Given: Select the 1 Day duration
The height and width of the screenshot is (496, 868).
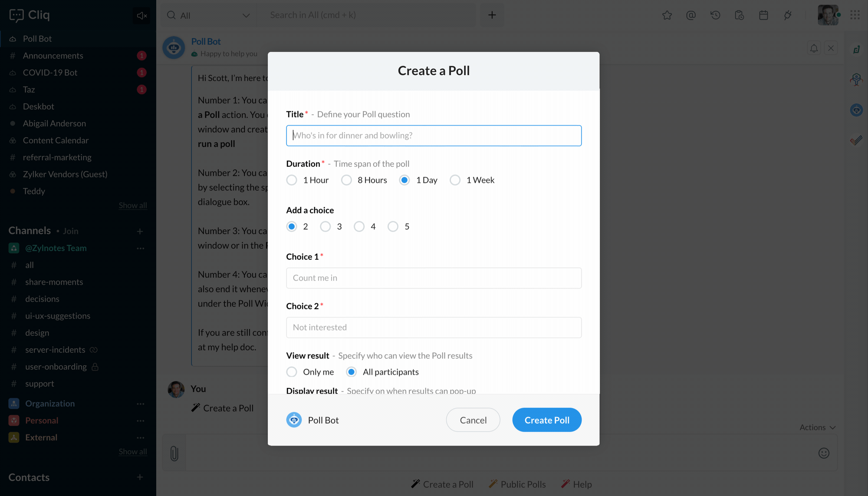Looking at the screenshot, I should click(404, 180).
